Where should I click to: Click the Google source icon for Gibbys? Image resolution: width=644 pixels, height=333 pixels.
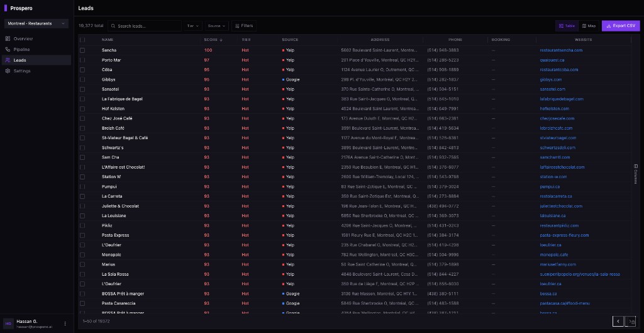(x=284, y=79)
